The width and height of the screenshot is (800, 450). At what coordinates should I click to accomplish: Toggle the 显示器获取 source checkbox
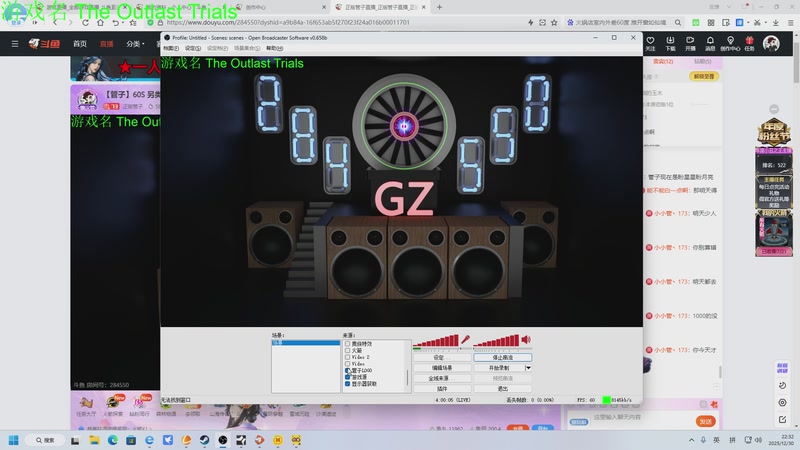point(347,384)
